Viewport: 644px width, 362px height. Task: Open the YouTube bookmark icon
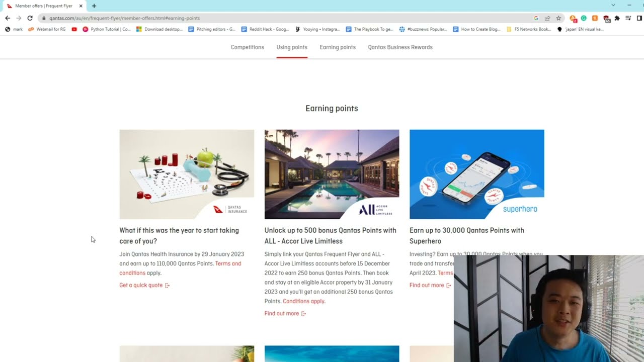pyautogui.click(x=74, y=29)
